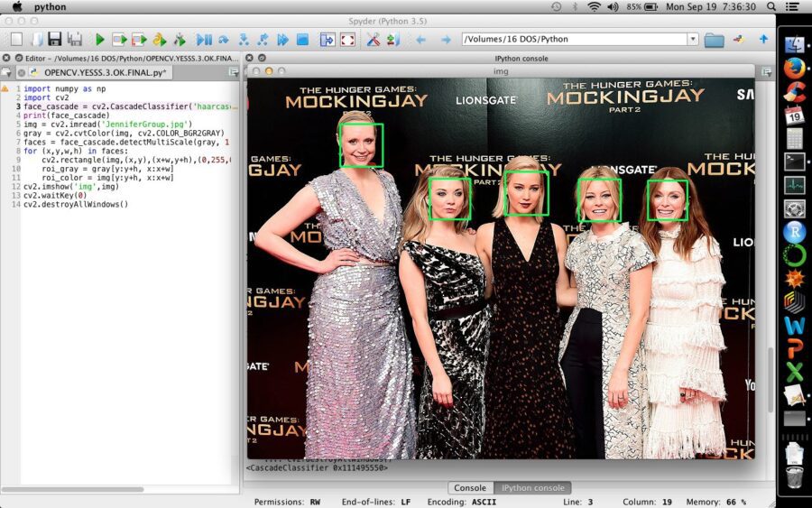The width and height of the screenshot is (812, 508).
Task: Click the editor warning icon on line 1
Action: click(x=5, y=88)
